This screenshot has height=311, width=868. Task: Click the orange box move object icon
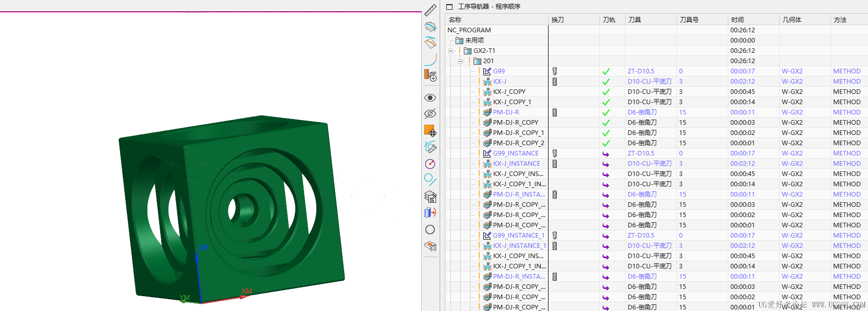(430, 130)
